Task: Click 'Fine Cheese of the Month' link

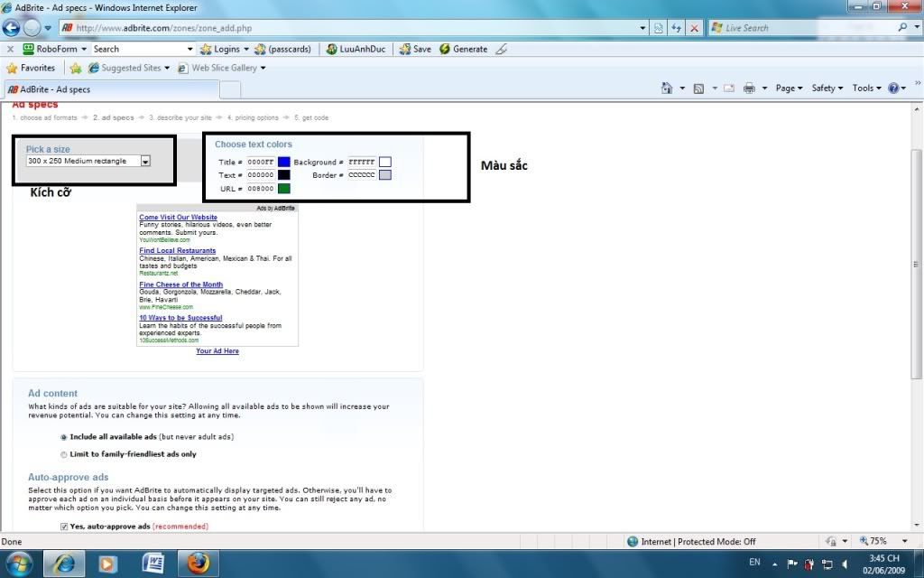Action: click(180, 284)
